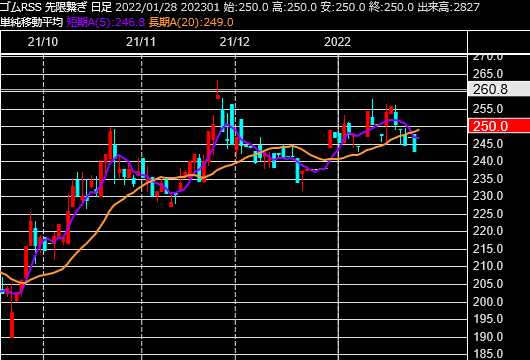
Task: Click the 200.0 price axis label
Action: 488,302
